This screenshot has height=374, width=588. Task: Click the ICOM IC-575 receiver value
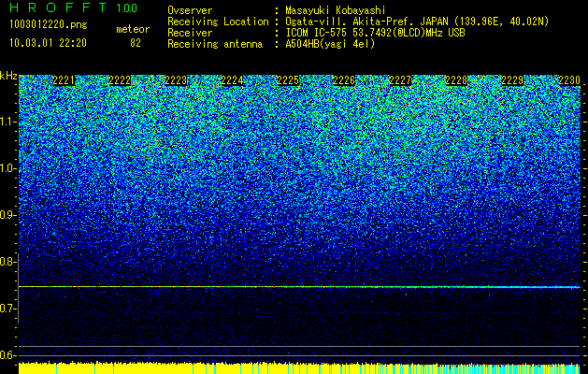tap(376, 33)
